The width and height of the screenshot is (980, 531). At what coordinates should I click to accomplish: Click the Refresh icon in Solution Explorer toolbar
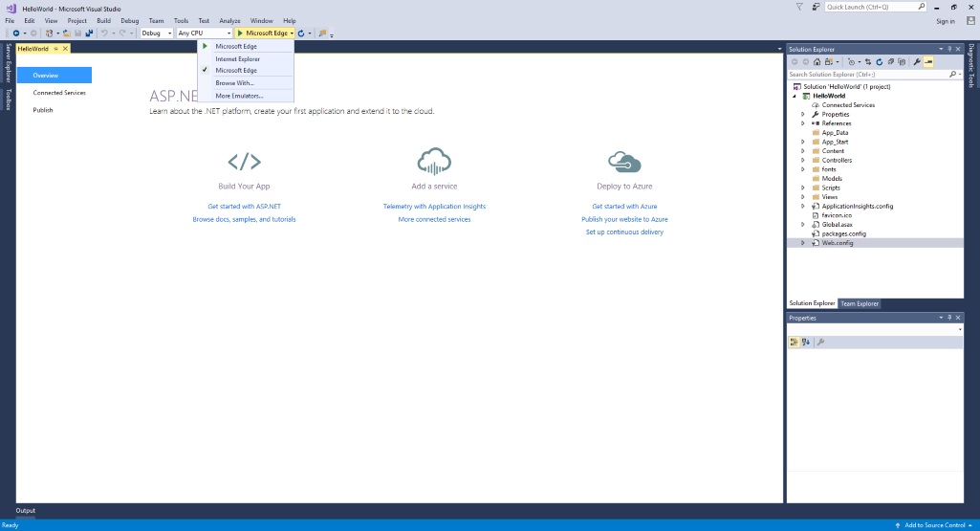click(x=879, y=61)
